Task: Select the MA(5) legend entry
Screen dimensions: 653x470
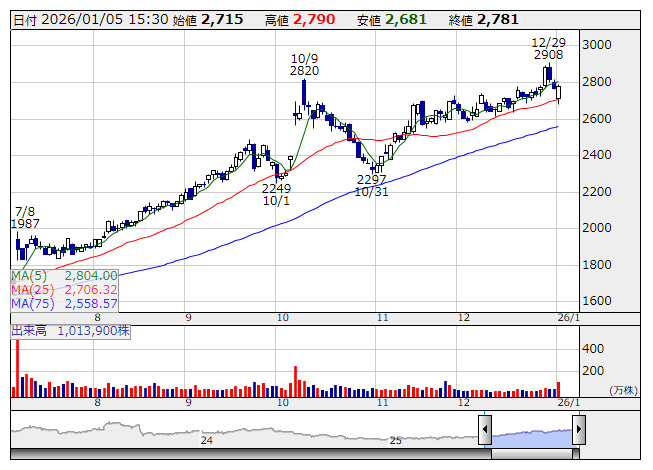Action: pos(65,275)
